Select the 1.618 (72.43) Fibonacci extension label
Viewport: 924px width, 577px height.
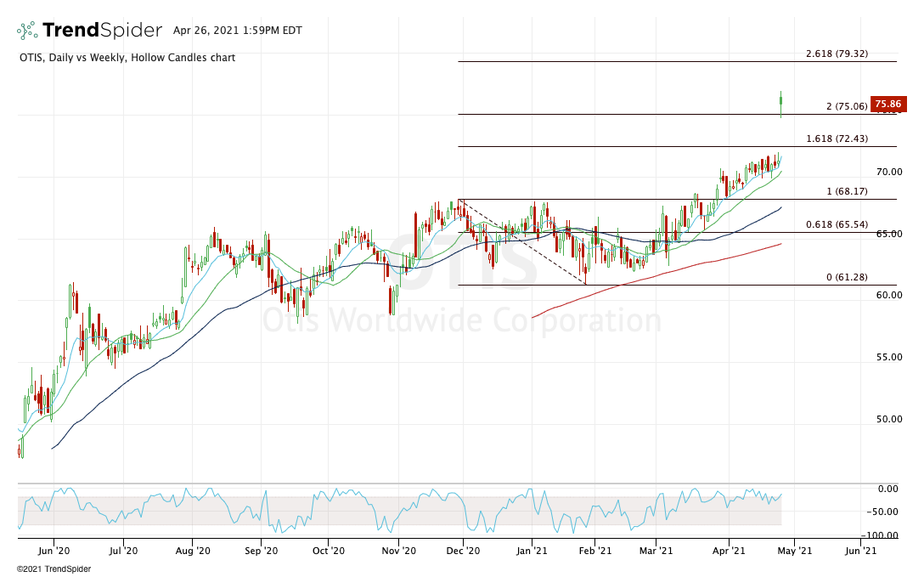point(837,139)
